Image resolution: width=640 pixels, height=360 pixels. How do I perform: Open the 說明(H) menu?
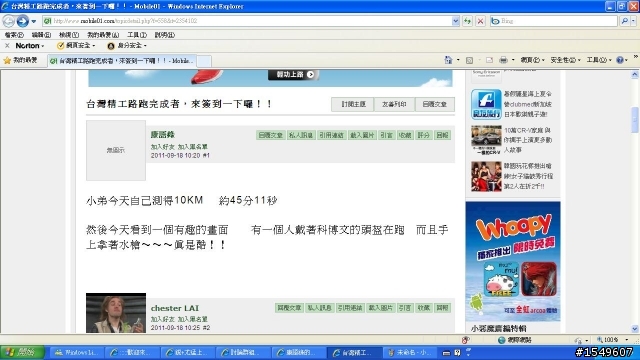[x=164, y=35]
